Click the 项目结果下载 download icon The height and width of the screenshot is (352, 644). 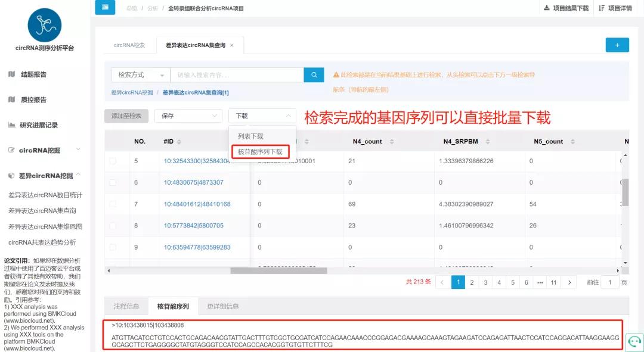[547, 8]
